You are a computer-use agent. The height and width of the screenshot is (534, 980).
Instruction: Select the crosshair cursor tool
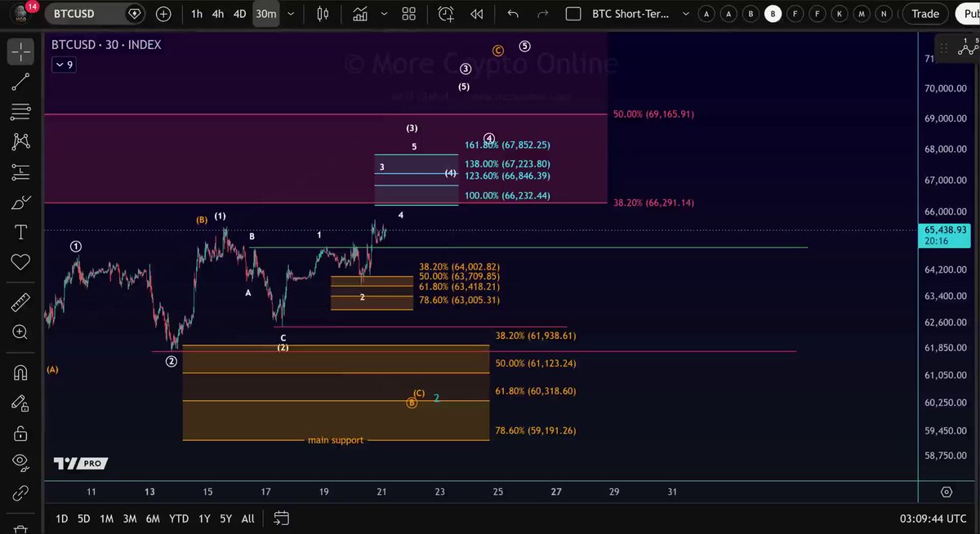[x=20, y=51]
